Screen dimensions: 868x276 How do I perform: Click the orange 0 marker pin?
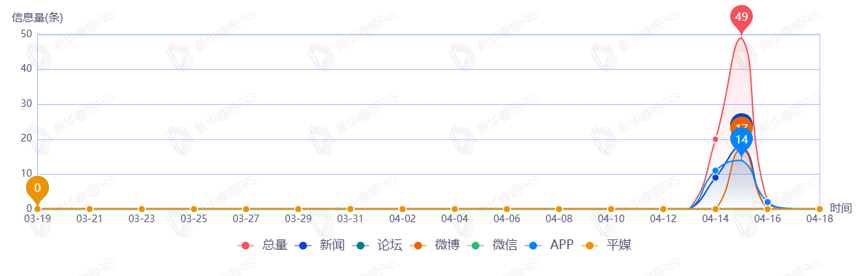tap(37, 188)
